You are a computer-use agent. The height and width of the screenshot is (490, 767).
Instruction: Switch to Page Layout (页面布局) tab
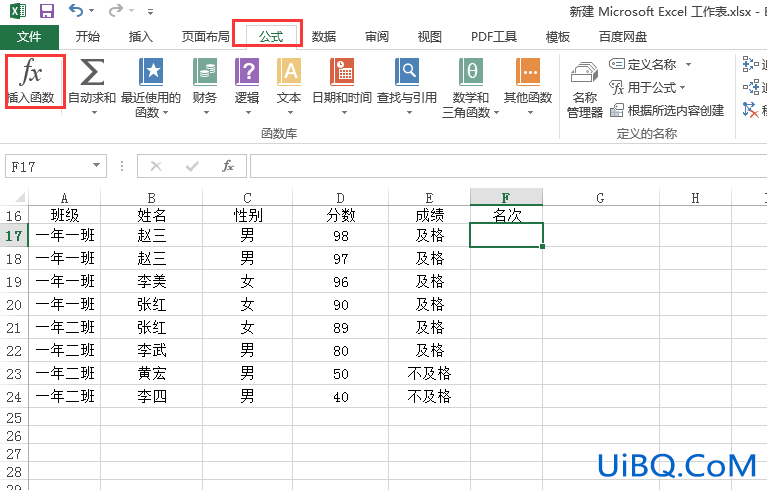(x=205, y=37)
